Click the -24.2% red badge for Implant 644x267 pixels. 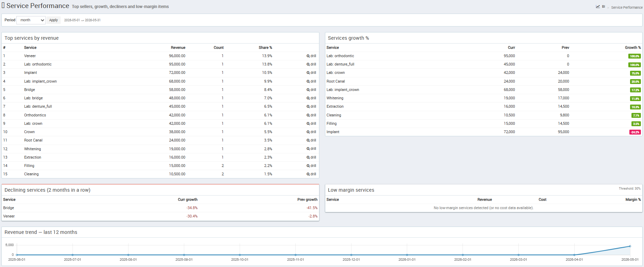[x=635, y=132]
